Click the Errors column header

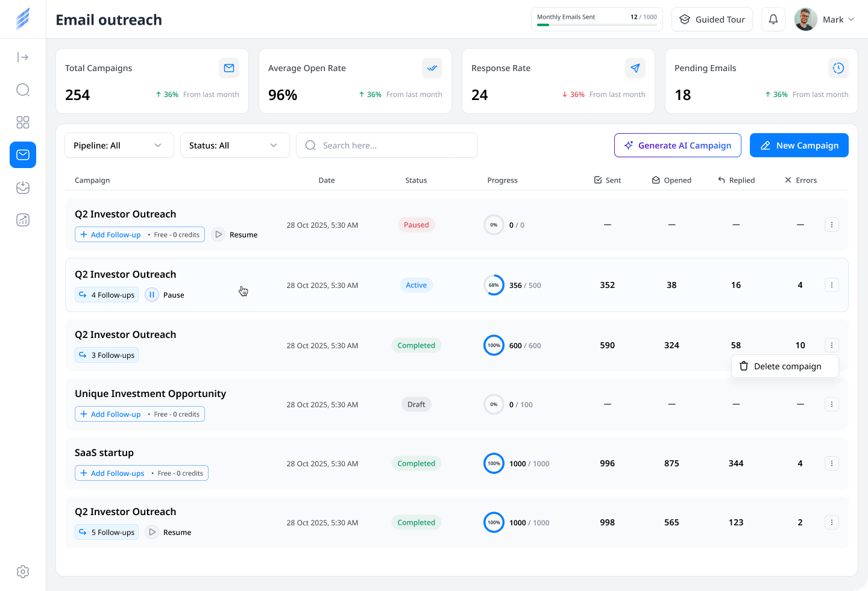click(x=800, y=180)
